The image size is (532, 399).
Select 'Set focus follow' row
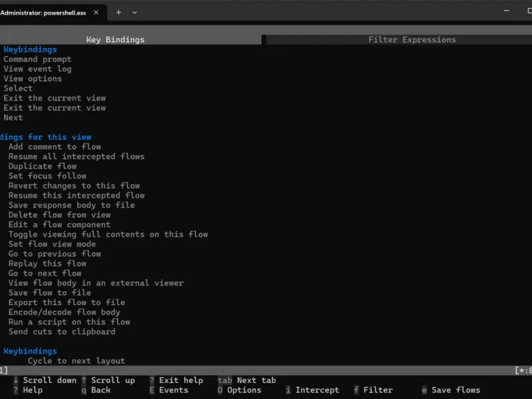coord(47,176)
